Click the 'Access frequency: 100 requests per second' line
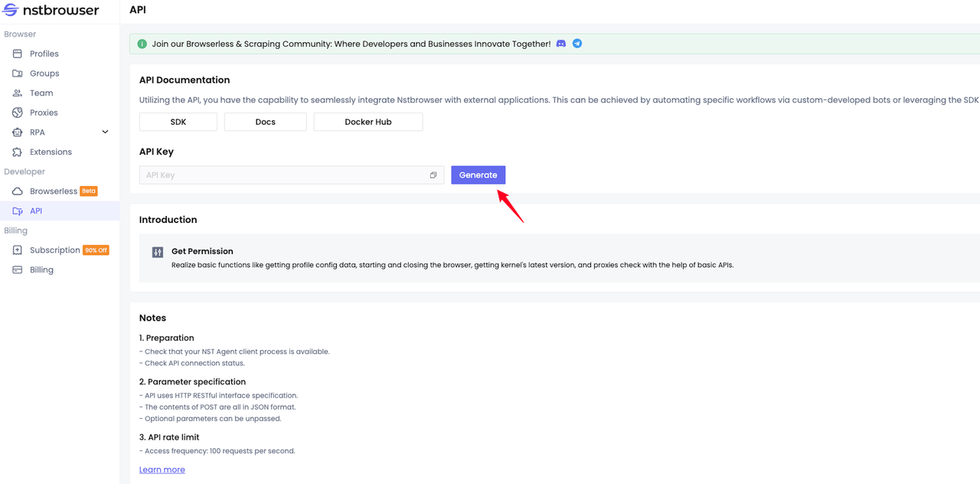The width and height of the screenshot is (980, 484). (x=217, y=451)
